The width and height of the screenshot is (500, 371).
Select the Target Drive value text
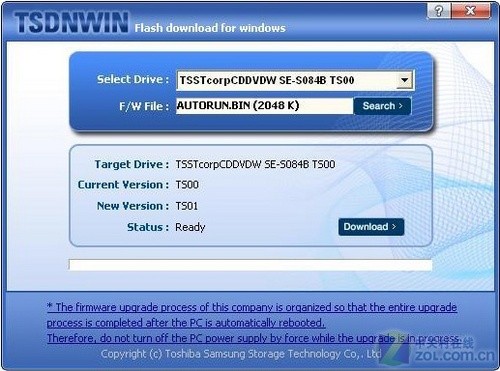click(255, 164)
